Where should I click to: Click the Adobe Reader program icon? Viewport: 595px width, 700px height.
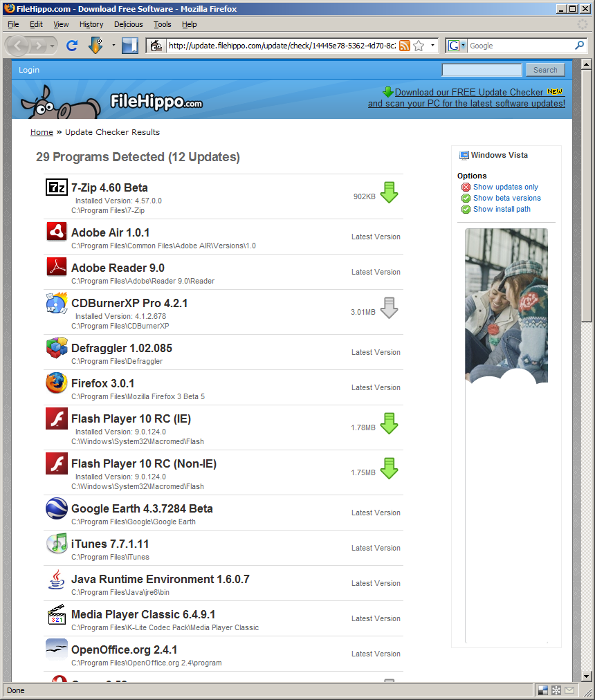click(56, 267)
